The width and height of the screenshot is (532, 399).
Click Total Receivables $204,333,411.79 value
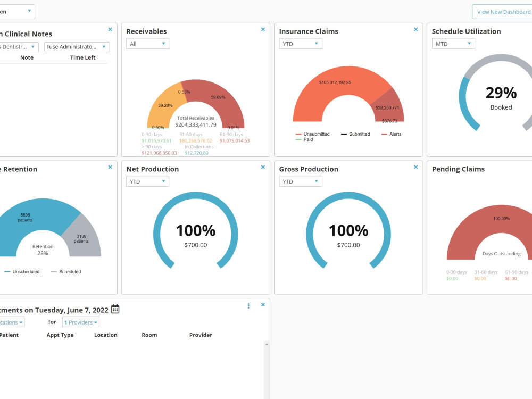196,125
